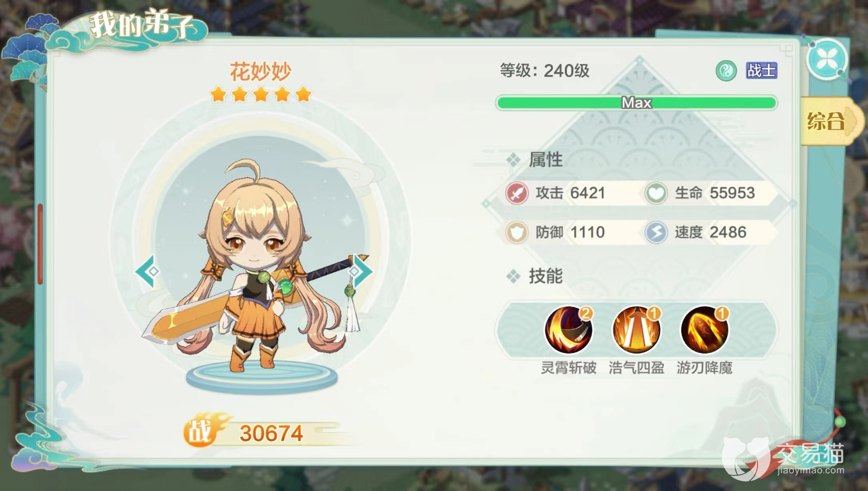The image size is (868, 491).
Task: Tap the shield defense icon
Action: pos(517,232)
